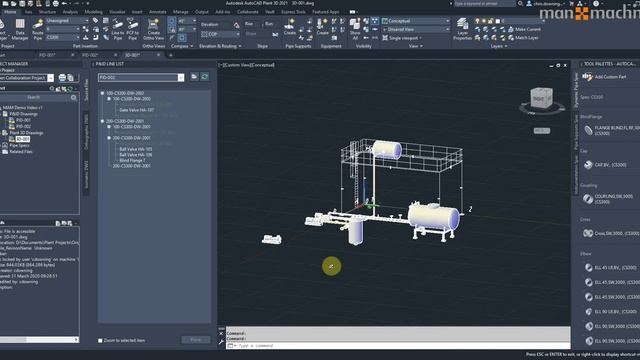
Task: Select Pipe Specs in Project Manager tree
Action: [x=20, y=145]
